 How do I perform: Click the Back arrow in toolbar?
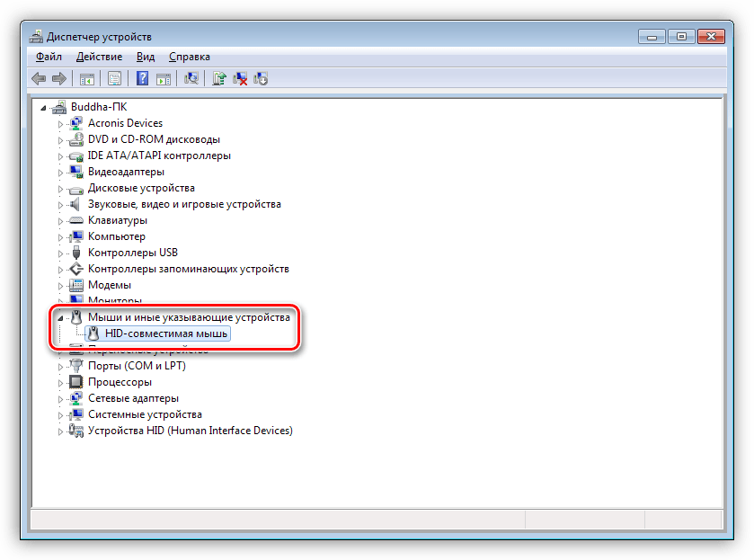(x=39, y=79)
